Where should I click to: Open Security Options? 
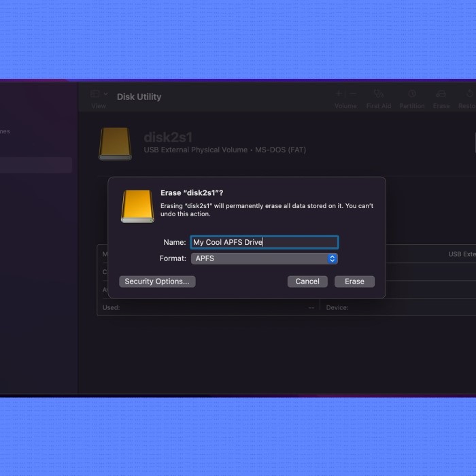pyautogui.click(x=157, y=282)
